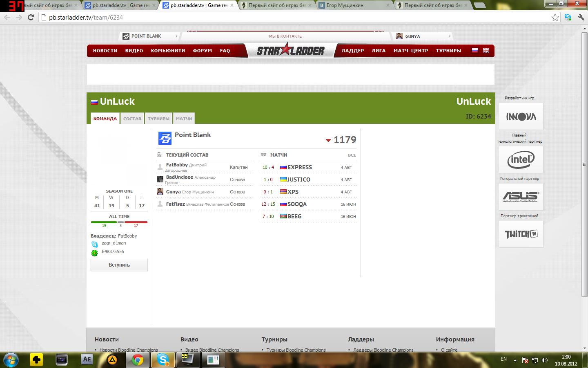Switch the site language to English flag

pyautogui.click(x=486, y=50)
